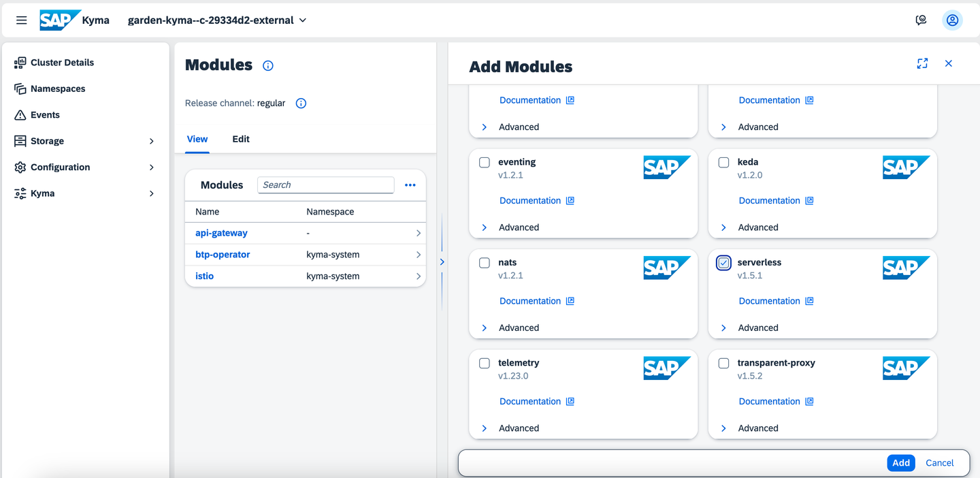Image resolution: width=980 pixels, height=478 pixels.
Task: Click external link icon of eventing Documentation
Action: (570, 201)
